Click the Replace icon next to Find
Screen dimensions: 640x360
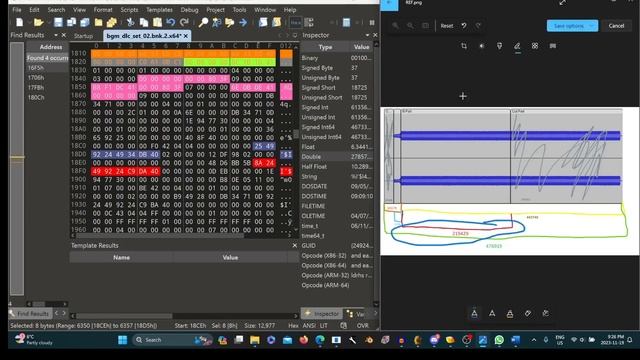pos(216,22)
